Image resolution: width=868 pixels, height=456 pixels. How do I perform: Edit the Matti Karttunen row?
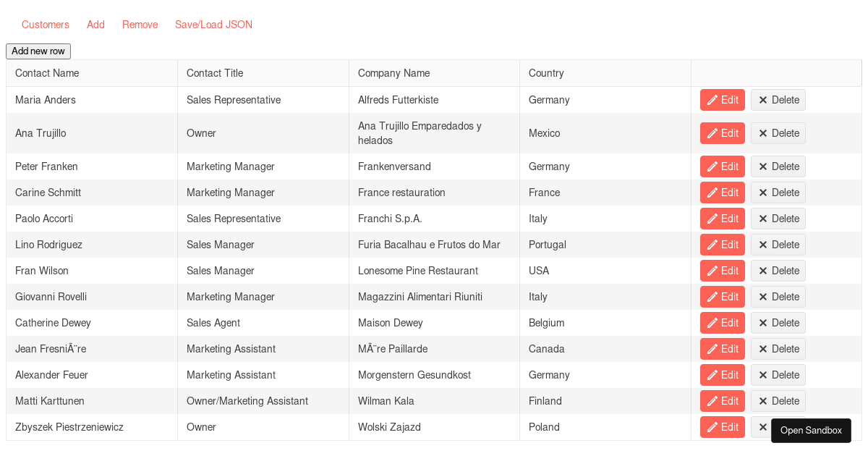pos(722,401)
